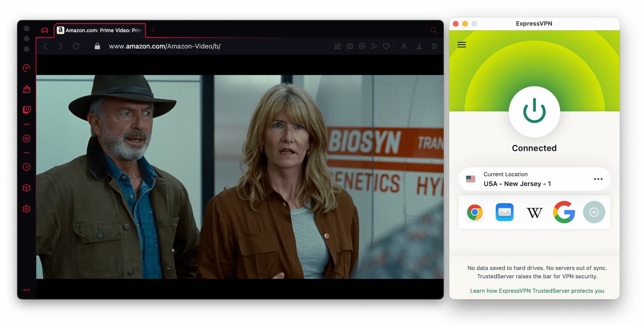Select the USA - New Jersey - 1 location
This screenshot has width=644, height=324.
[517, 184]
